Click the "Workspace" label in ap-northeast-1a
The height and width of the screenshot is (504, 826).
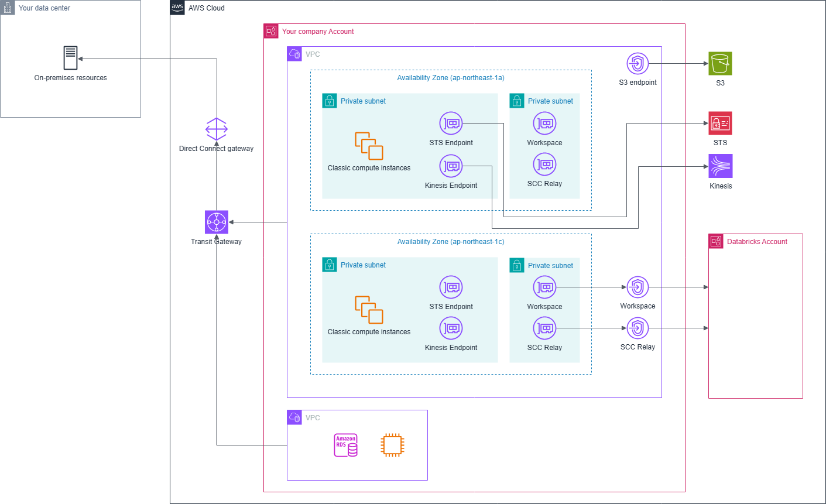[x=544, y=143]
